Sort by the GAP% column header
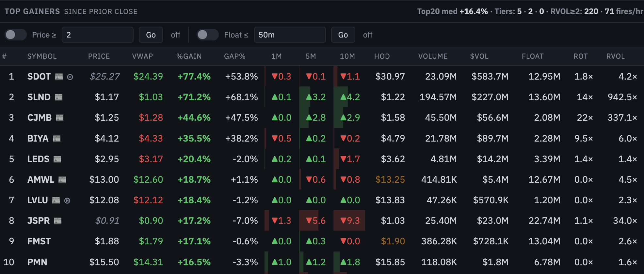Viewport: 644px width, 274px height. click(234, 56)
